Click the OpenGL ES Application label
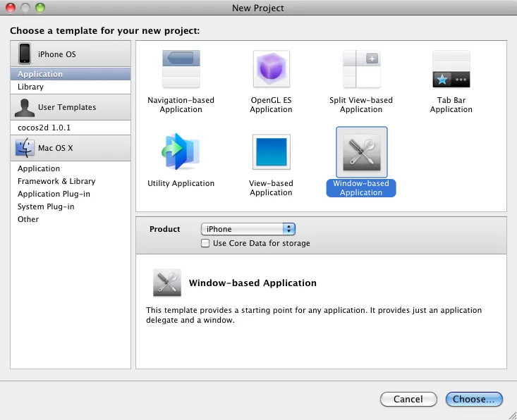The image size is (517, 420). pos(271,105)
